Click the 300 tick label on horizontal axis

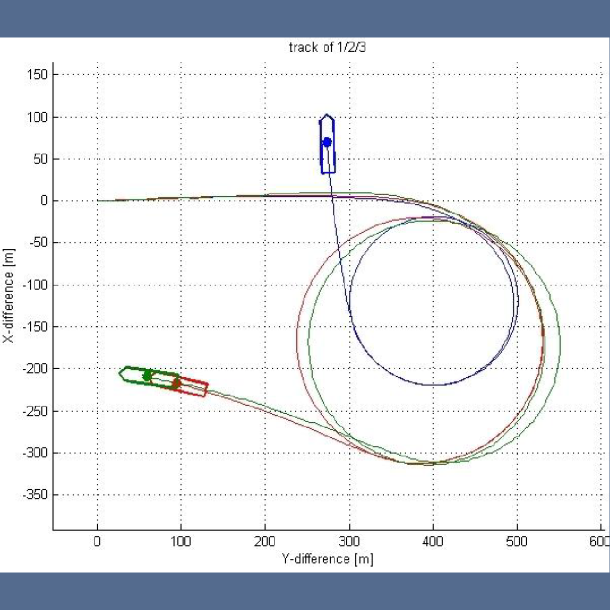(x=349, y=542)
